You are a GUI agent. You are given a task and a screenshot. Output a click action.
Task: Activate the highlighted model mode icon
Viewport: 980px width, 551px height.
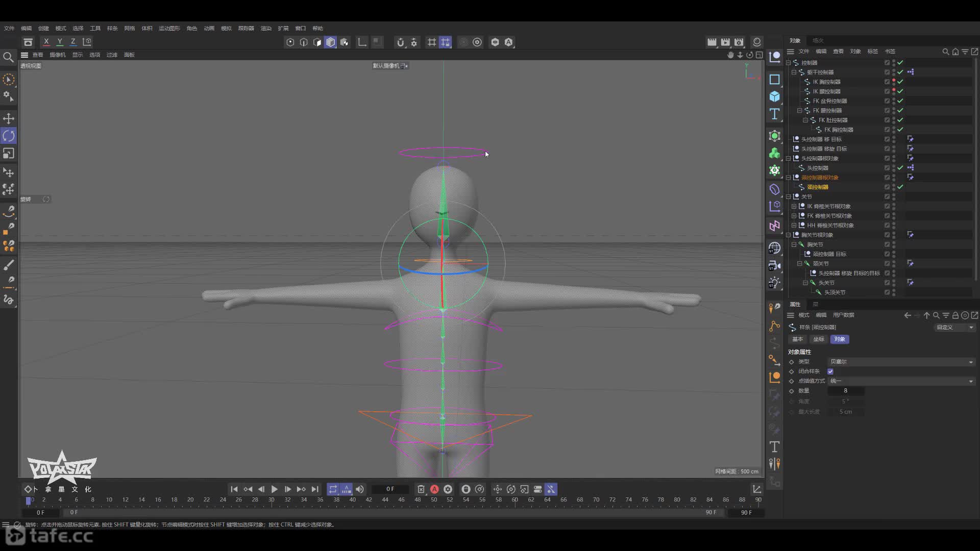(331, 42)
